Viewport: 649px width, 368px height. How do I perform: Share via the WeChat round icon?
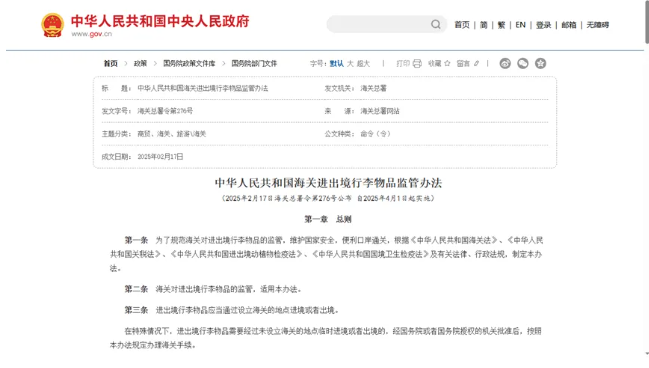pos(523,63)
